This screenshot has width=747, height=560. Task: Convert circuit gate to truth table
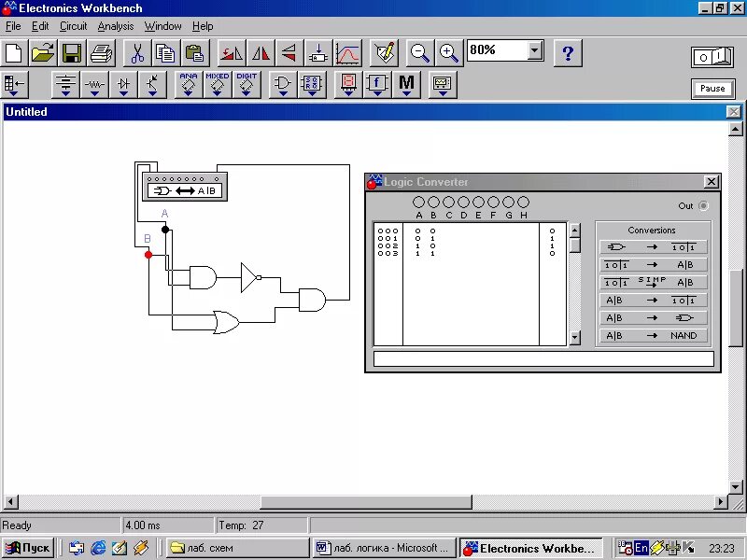653,246
